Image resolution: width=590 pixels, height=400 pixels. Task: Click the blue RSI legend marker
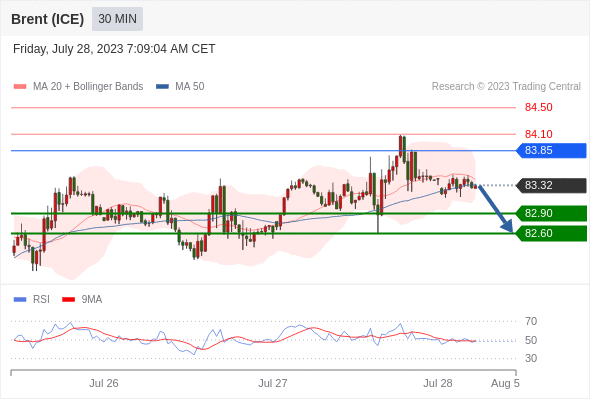[20, 300]
